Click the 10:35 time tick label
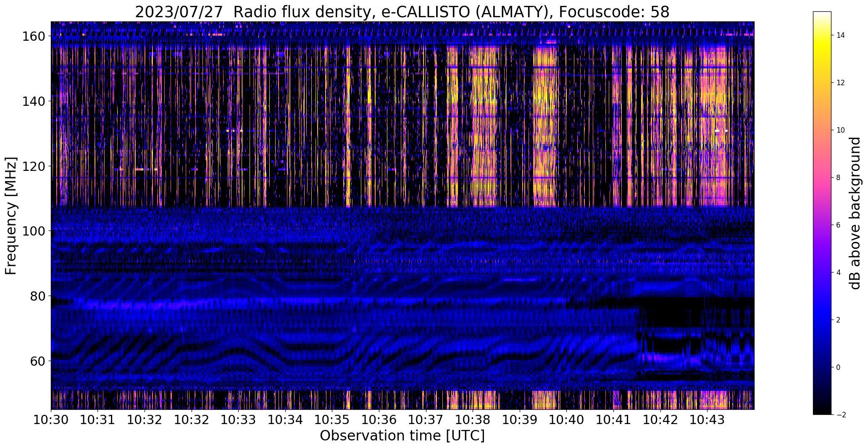 pos(332,420)
